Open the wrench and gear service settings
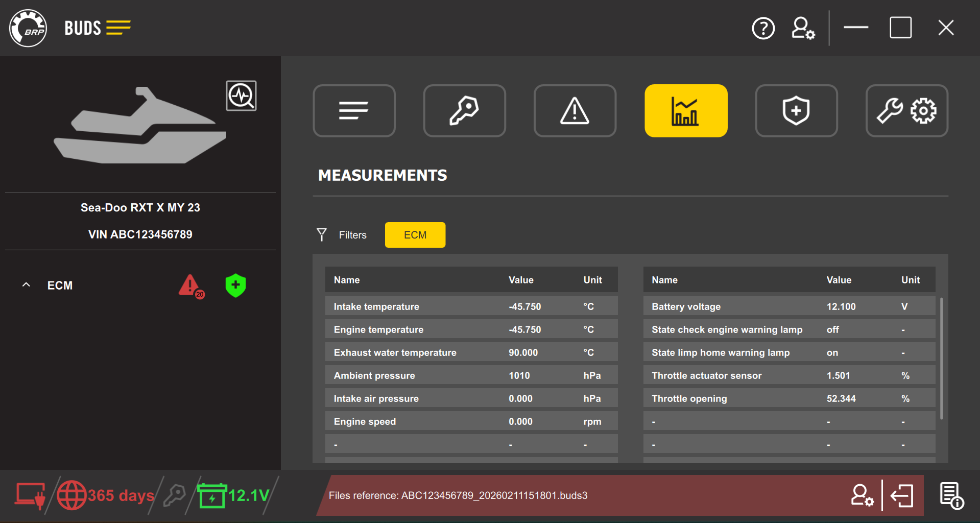 (907, 110)
